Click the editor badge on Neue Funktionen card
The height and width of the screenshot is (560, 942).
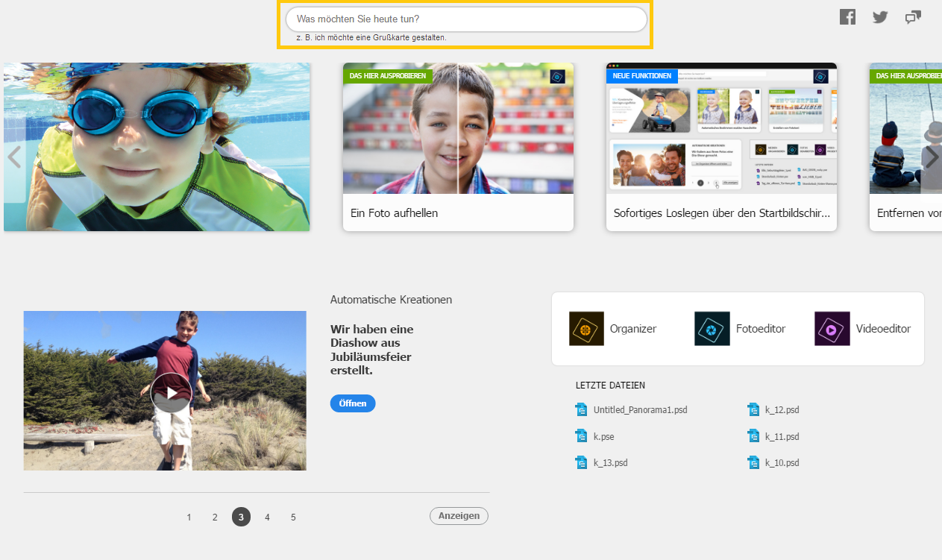pos(820,76)
